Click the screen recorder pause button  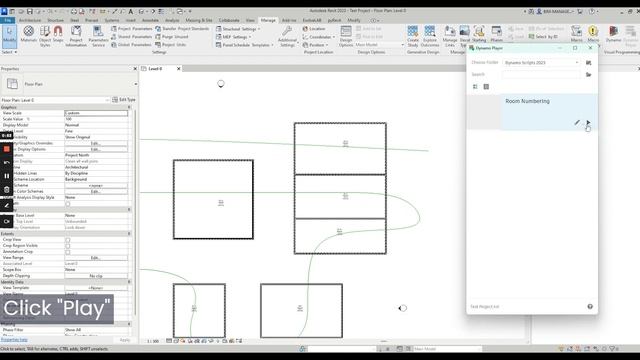pyautogui.click(x=7, y=176)
